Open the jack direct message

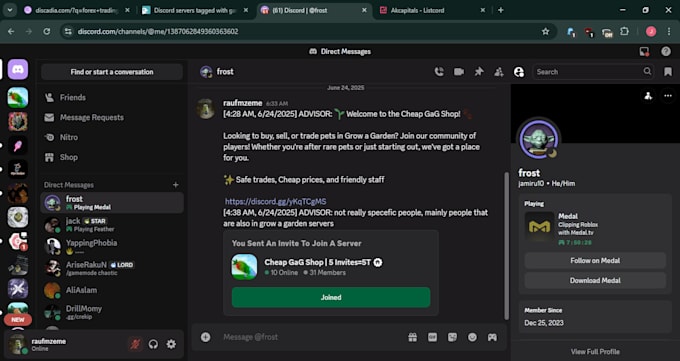pyautogui.click(x=112, y=225)
